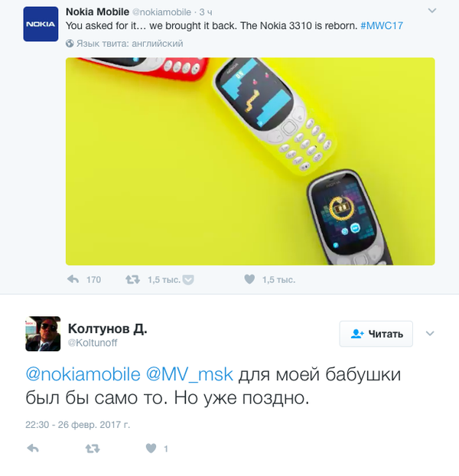Expand the Nokia tweet options chevron

(432, 11)
